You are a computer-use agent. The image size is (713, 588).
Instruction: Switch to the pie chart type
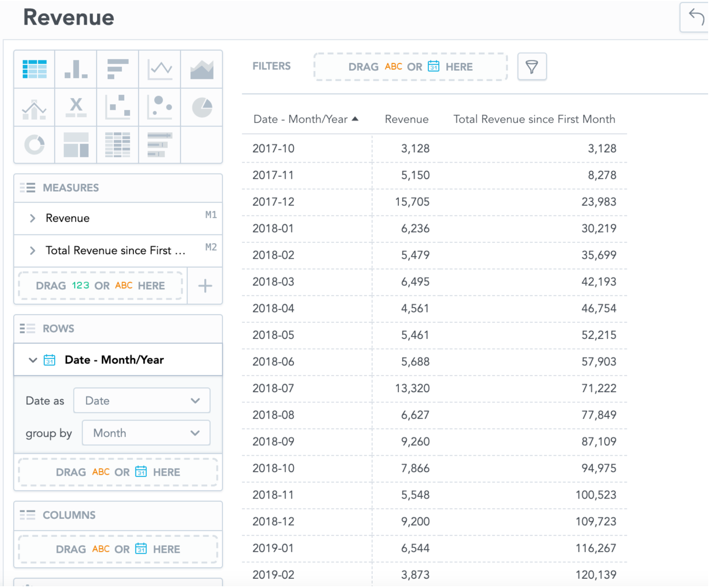[x=202, y=108]
